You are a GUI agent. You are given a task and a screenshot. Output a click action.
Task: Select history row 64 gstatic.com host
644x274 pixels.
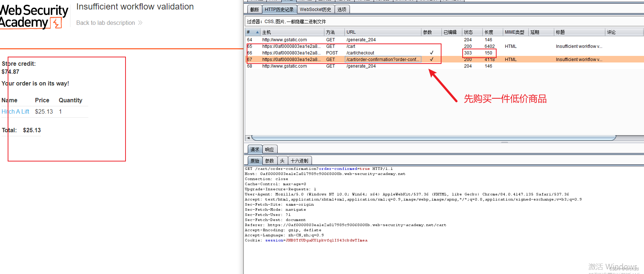(285, 40)
